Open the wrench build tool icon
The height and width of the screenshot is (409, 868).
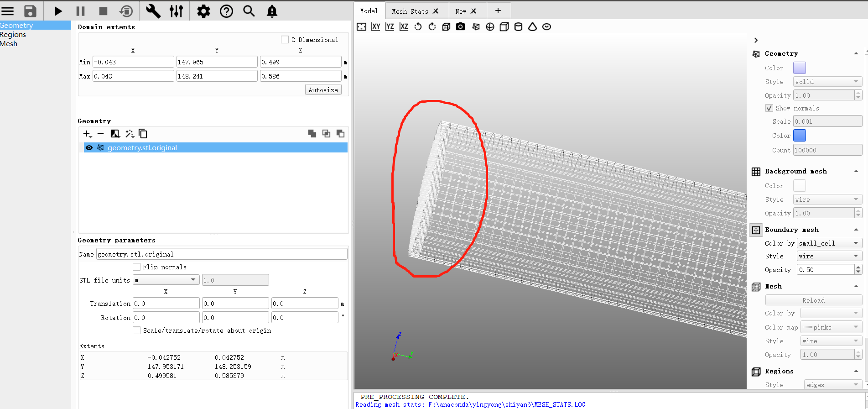pos(153,11)
